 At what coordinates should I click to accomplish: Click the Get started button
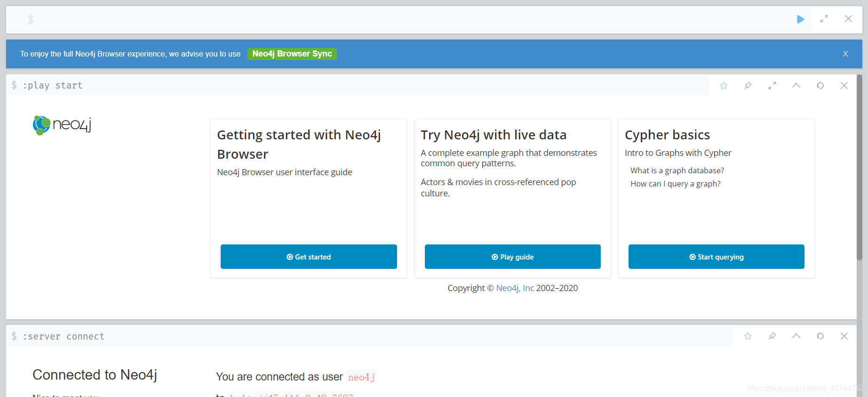(309, 257)
